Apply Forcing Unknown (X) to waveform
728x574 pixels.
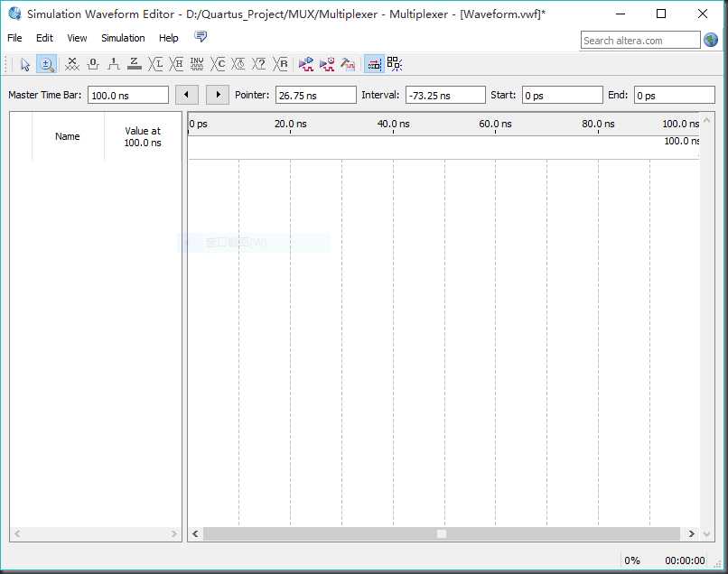72,64
